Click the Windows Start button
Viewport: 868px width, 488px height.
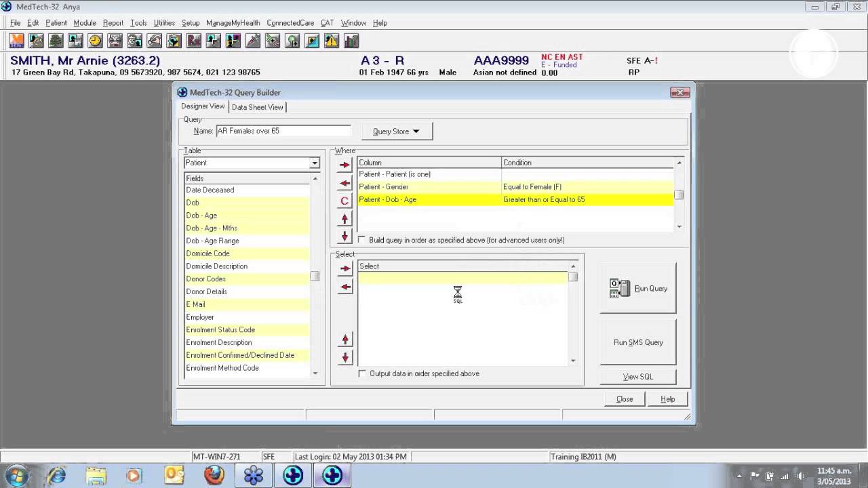pyautogui.click(x=16, y=476)
